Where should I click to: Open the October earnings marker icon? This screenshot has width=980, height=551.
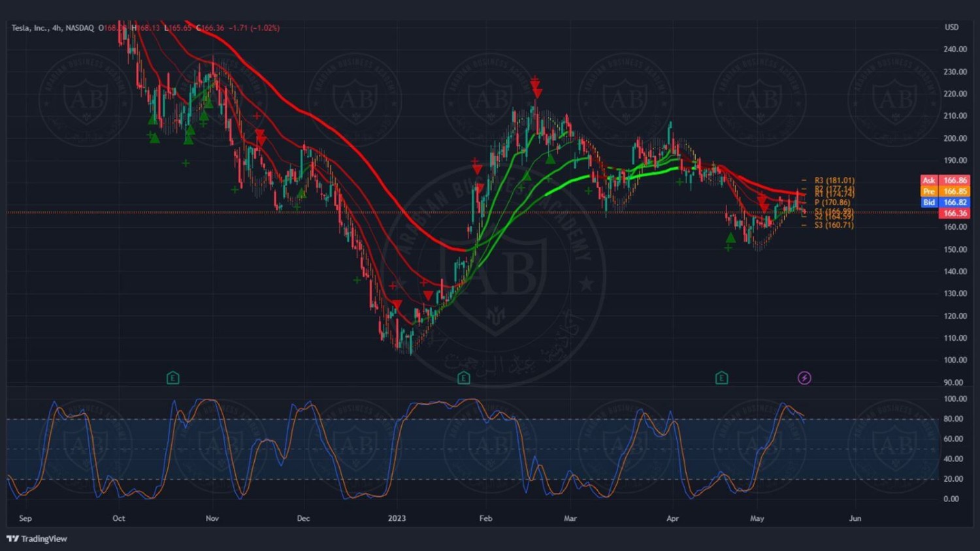172,378
